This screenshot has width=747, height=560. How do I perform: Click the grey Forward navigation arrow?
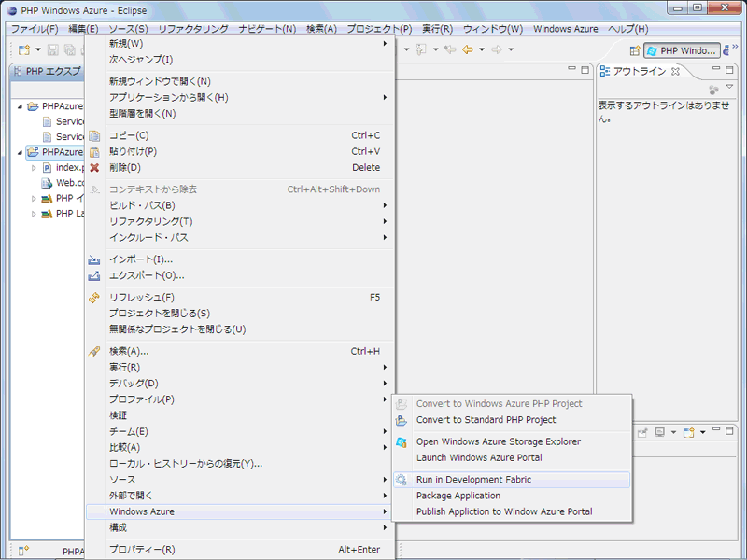click(x=497, y=49)
